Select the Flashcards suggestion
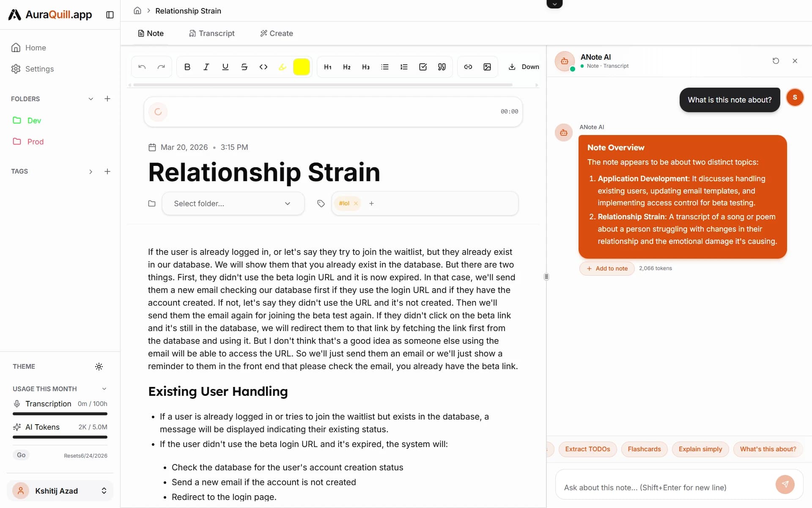This screenshot has height=508, width=812. coord(645,449)
